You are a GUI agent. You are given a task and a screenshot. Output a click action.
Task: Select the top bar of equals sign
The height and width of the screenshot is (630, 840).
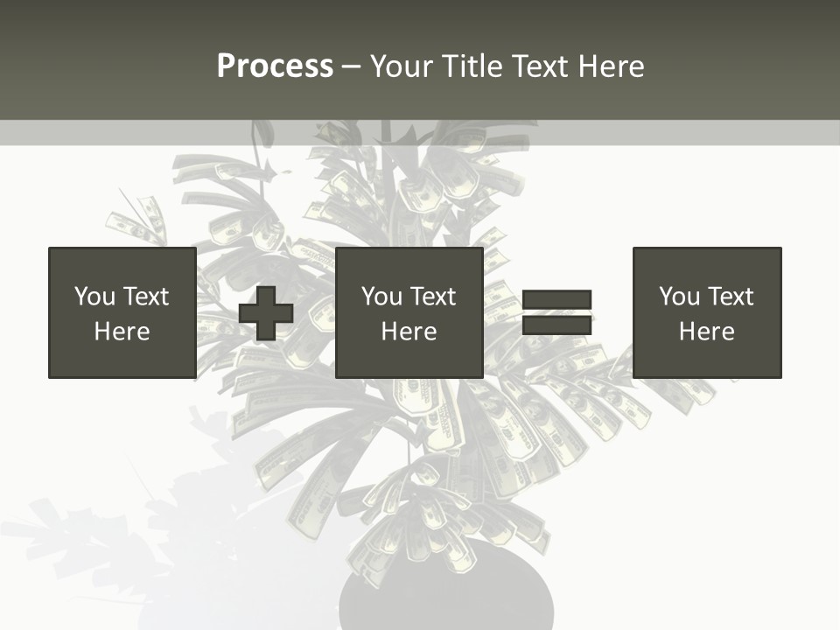coord(557,300)
